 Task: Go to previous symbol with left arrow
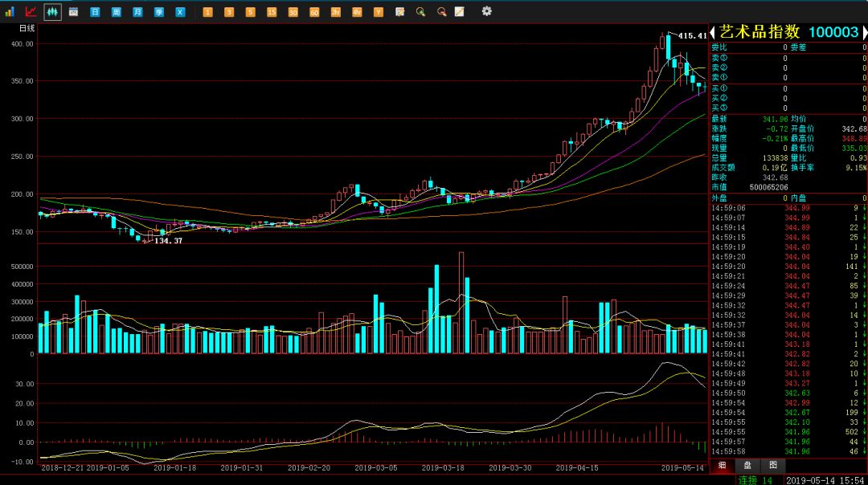pyautogui.click(x=712, y=33)
